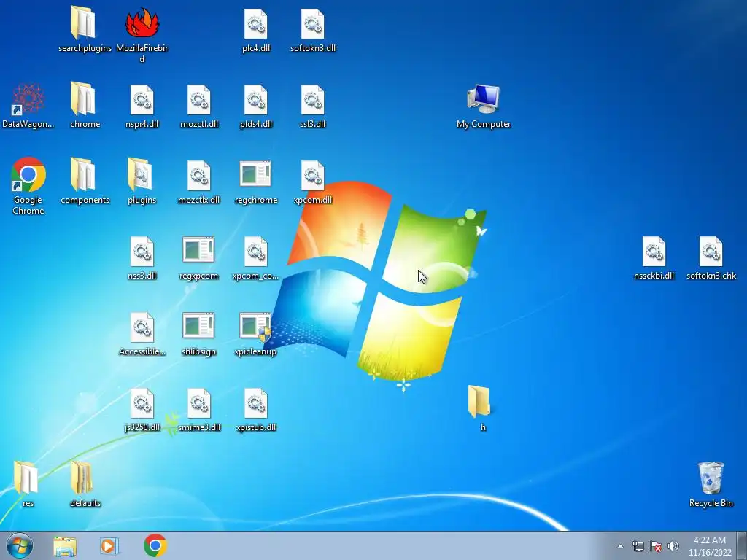Select the MozillaFirebird application icon
The image size is (747, 560).
point(142,23)
